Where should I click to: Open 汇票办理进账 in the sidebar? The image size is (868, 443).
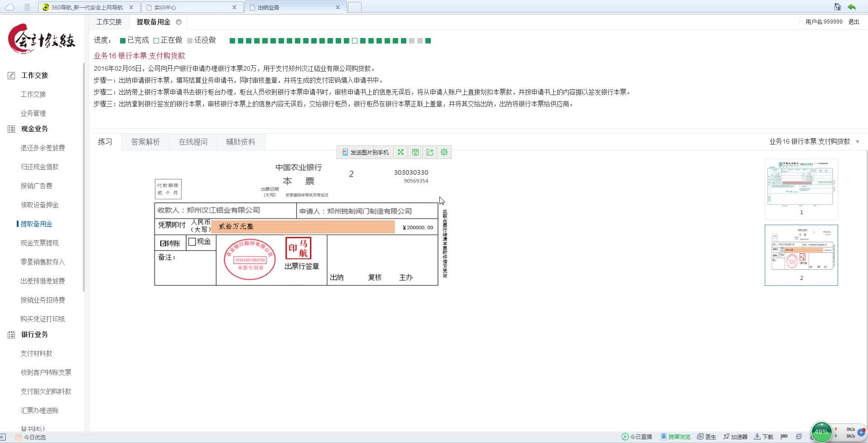click(39, 410)
